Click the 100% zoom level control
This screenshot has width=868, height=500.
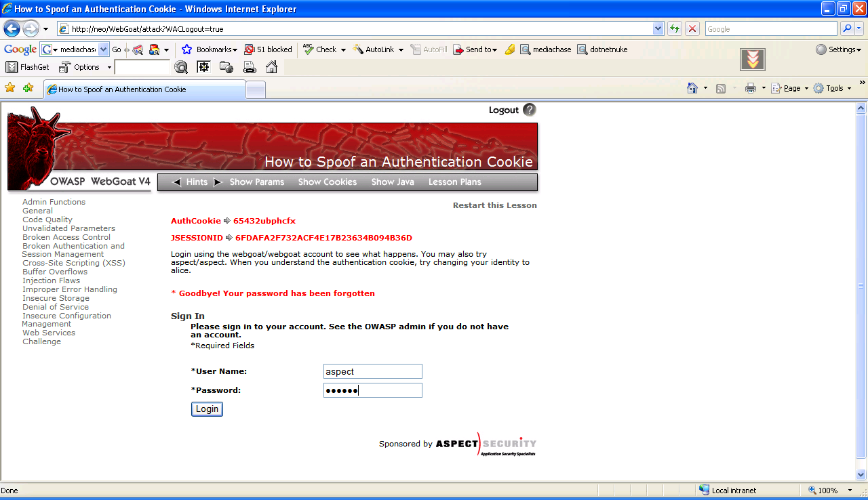827,490
